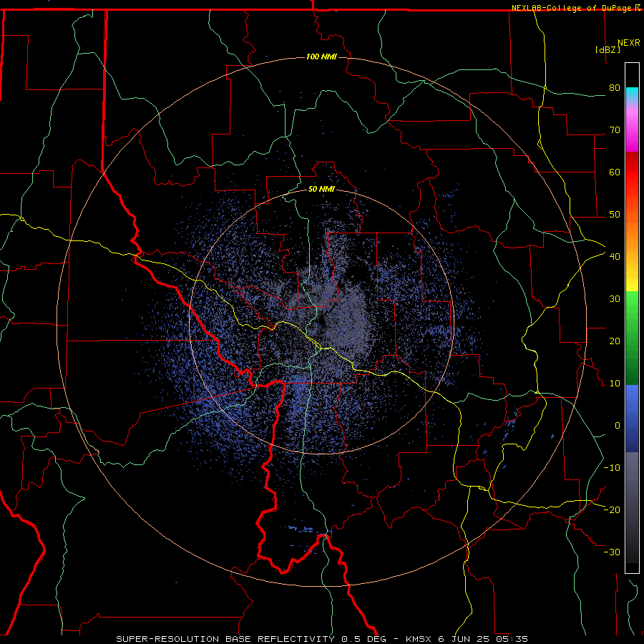Click the [dBZ] unit label

coord(608,49)
